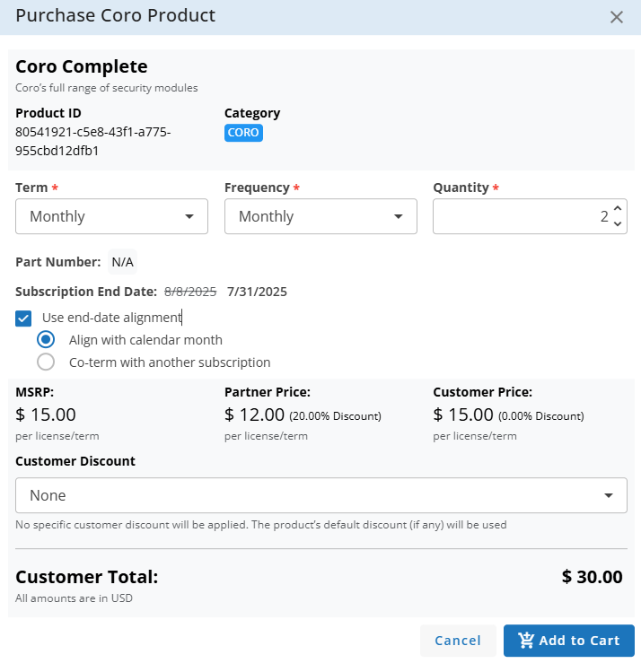Click the struck-through date 8/8/2025

pos(190,292)
